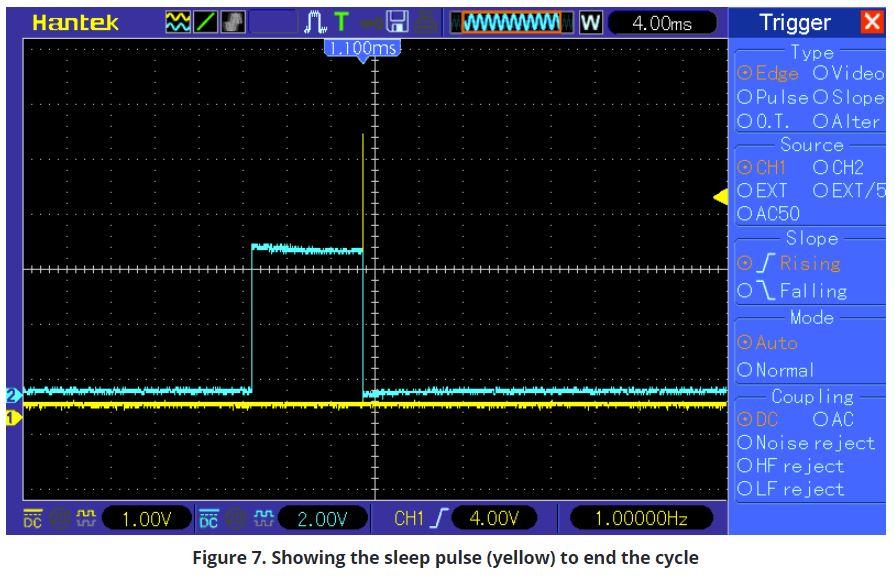Viewport: 894px width, 579px height.
Task: Select DC trigger coupling
Action: tap(758, 419)
